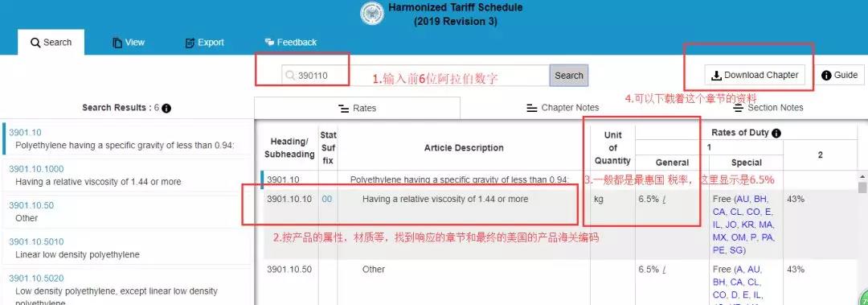Click the footnote mark beside 3901.10.50 6.5%

coord(664,270)
